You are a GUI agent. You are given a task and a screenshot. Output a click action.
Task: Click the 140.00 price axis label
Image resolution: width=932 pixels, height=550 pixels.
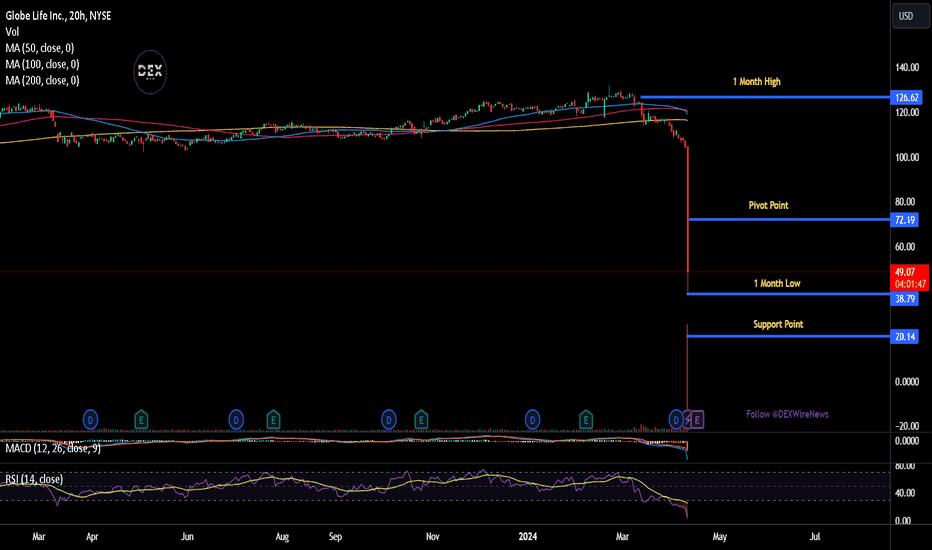point(907,68)
